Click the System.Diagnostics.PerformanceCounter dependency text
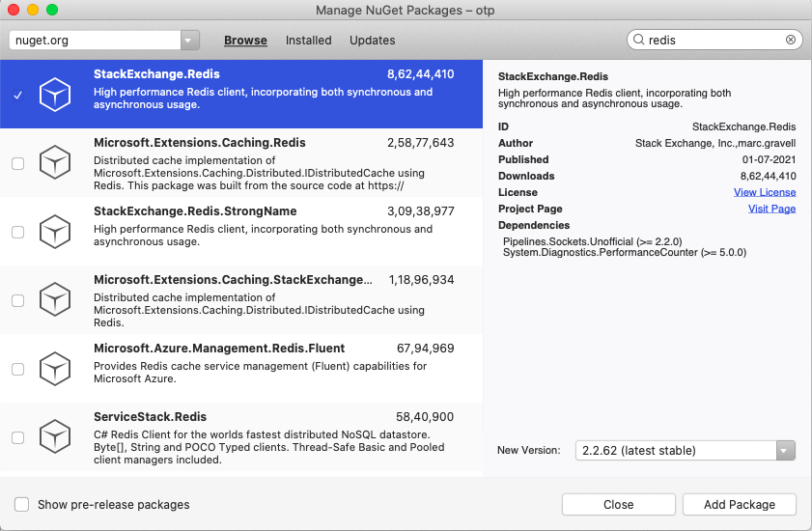812x531 pixels. (625, 253)
